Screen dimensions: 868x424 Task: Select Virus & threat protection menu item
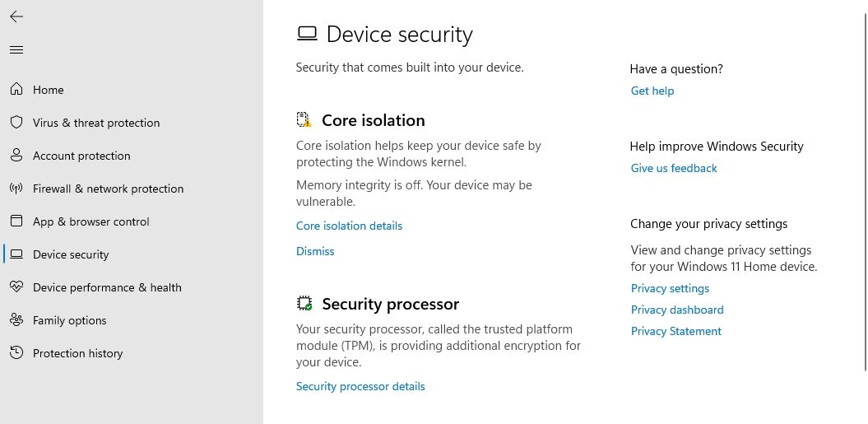pyautogui.click(x=132, y=123)
